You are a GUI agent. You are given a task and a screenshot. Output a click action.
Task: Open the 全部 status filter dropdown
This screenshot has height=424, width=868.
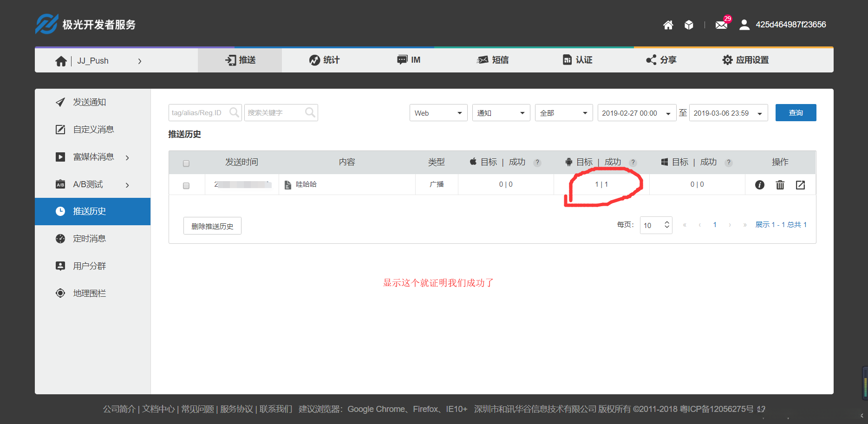pyautogui.click(x=563, y=112)
